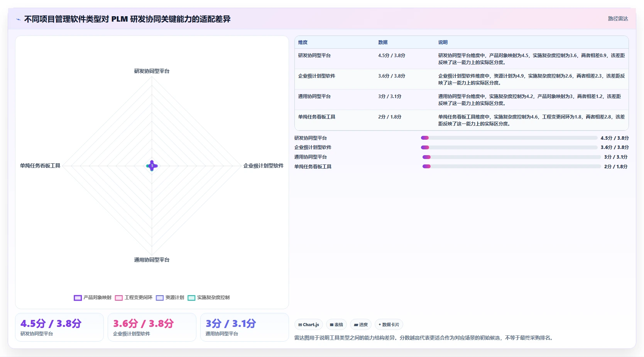The image size is (644, 357).
Task: Click the 2分 / 1.8分 table cell
Action: click(390, 117)
